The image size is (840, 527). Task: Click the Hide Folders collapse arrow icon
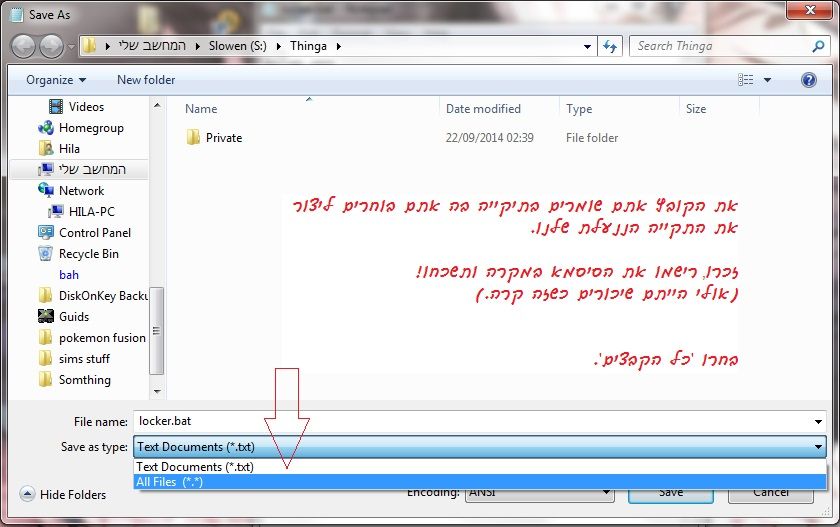coord(27,494)
